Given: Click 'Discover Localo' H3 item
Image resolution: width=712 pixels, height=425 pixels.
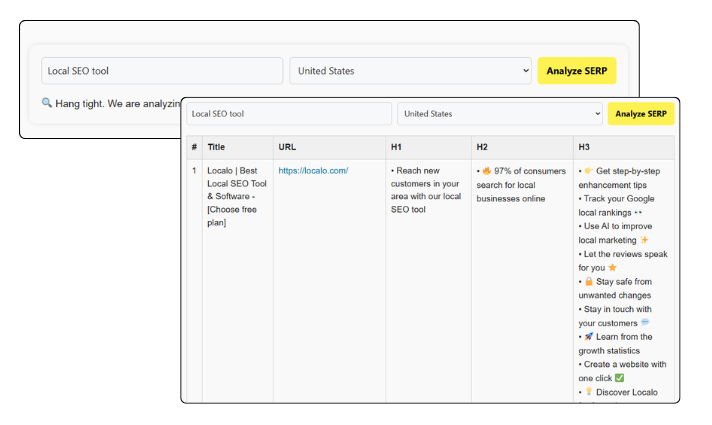Looking at the screenshot, I should (618, 392).
